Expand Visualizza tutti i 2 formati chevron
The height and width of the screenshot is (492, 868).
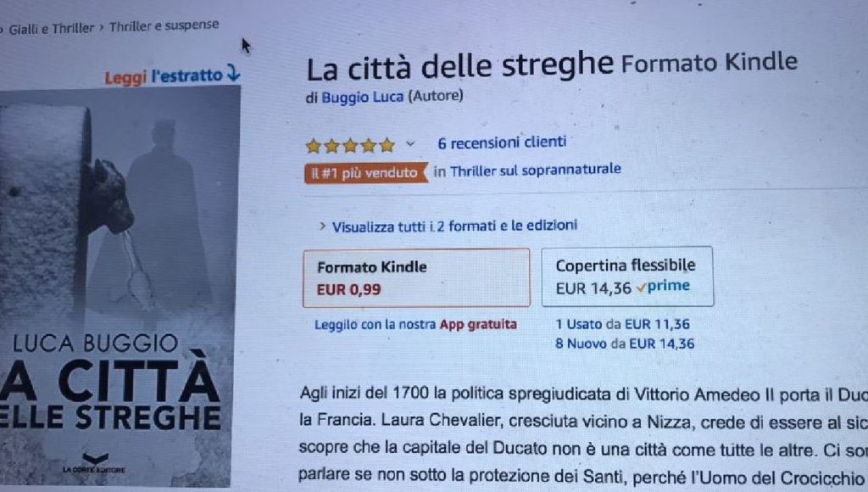pos(322,226)
